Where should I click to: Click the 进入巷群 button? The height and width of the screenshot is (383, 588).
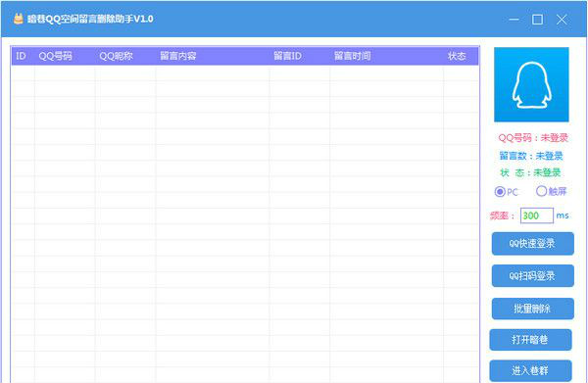pyautogui.click(x=530, y=371)
